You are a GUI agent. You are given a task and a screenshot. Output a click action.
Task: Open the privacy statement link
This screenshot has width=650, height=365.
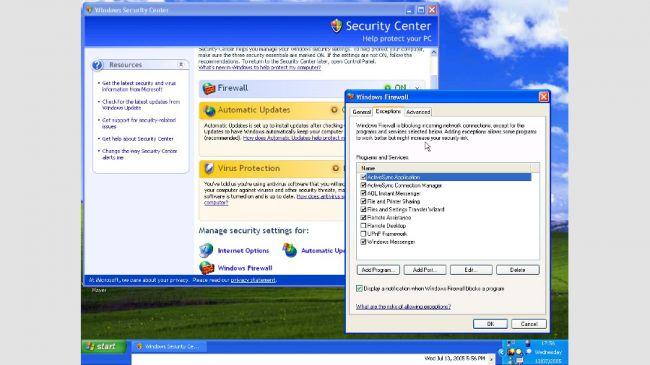click(253, 280)
